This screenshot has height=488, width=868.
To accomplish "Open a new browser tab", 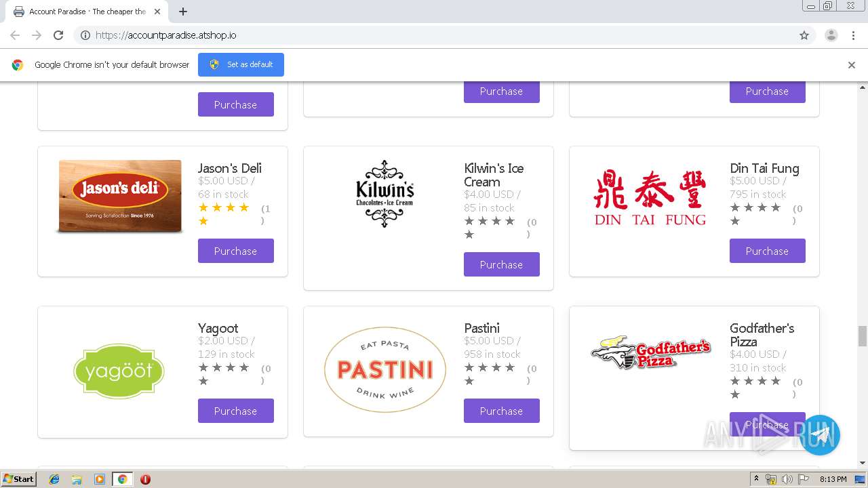I will [x=183, y=12].
